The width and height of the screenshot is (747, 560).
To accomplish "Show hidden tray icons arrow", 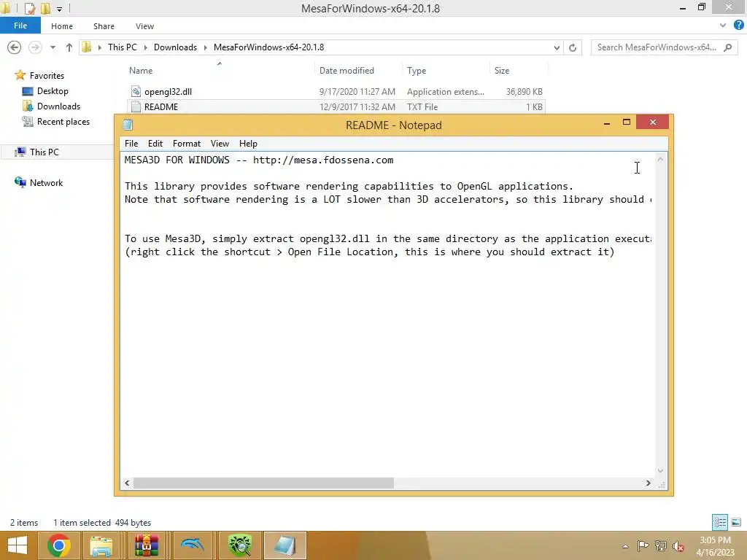I will (625, 546).
